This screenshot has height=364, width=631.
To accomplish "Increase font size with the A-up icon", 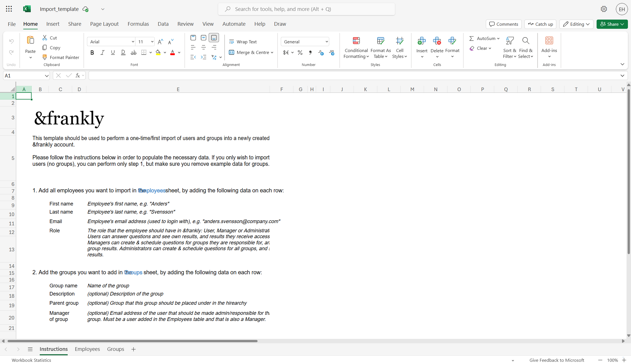I will coord(160,42).
